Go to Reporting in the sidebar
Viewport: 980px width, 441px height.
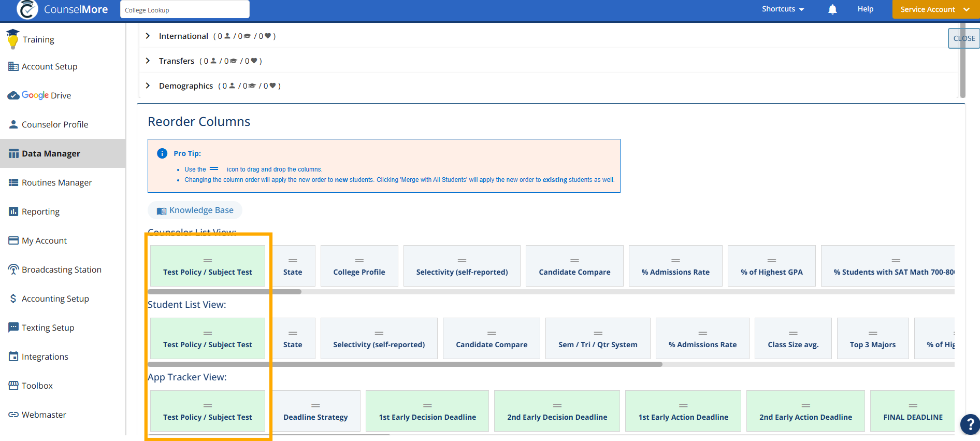[40, 211]
